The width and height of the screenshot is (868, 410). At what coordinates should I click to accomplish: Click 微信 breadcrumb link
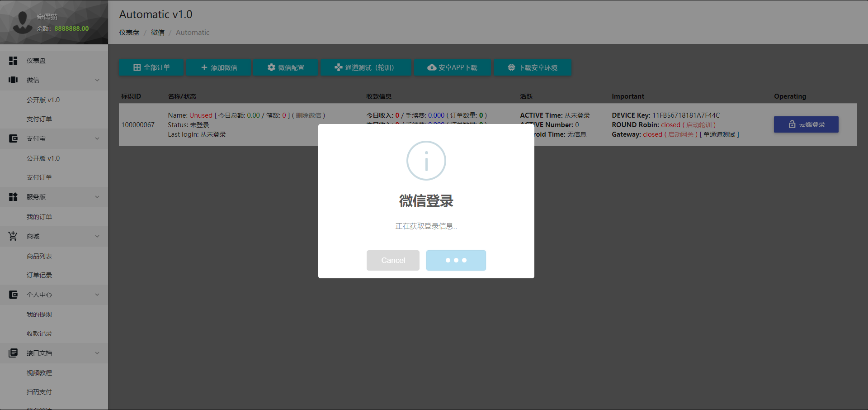point(158,33)
